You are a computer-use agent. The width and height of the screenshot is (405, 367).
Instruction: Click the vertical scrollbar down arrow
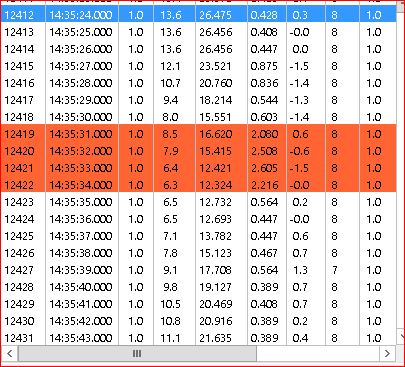click(400, 335)
